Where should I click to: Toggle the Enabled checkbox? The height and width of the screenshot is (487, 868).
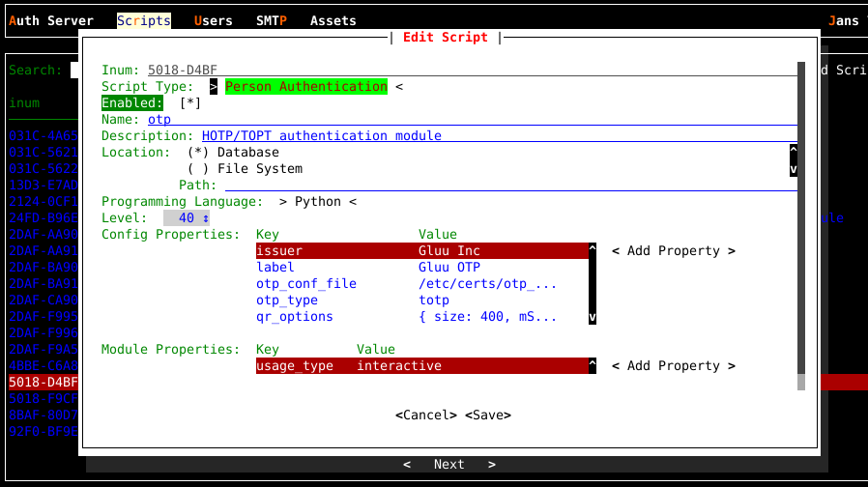coord(190,103)
